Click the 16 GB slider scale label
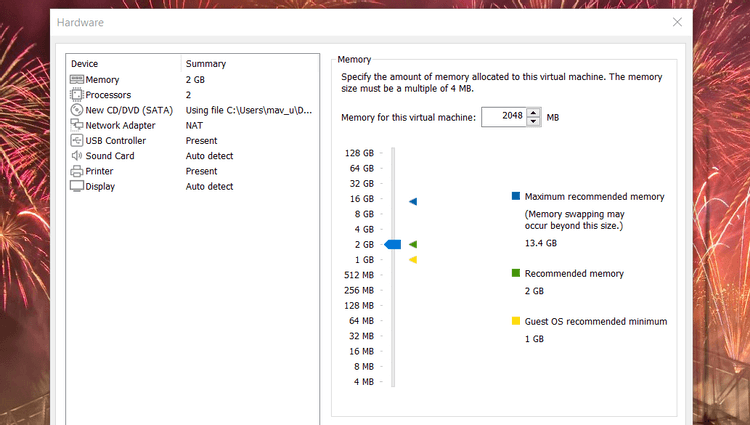The width and height of the screenshot is (750, 425). click(362, 199)
